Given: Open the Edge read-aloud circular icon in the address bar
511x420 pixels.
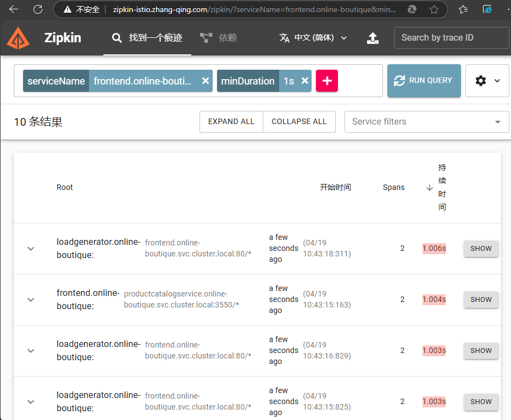Looking at the screenshot, I should (412, 9).
